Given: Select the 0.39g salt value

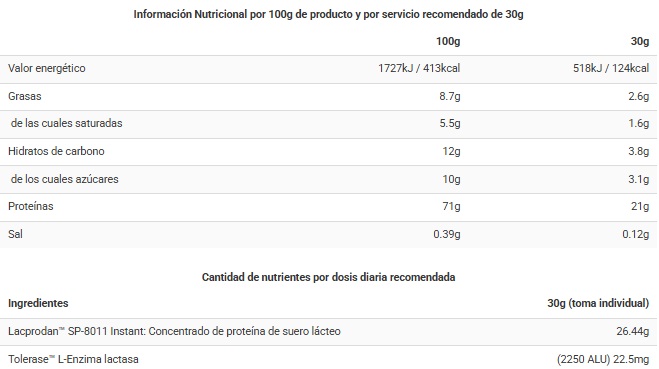Looking at the screenshot, I should (x=447, y=234).
